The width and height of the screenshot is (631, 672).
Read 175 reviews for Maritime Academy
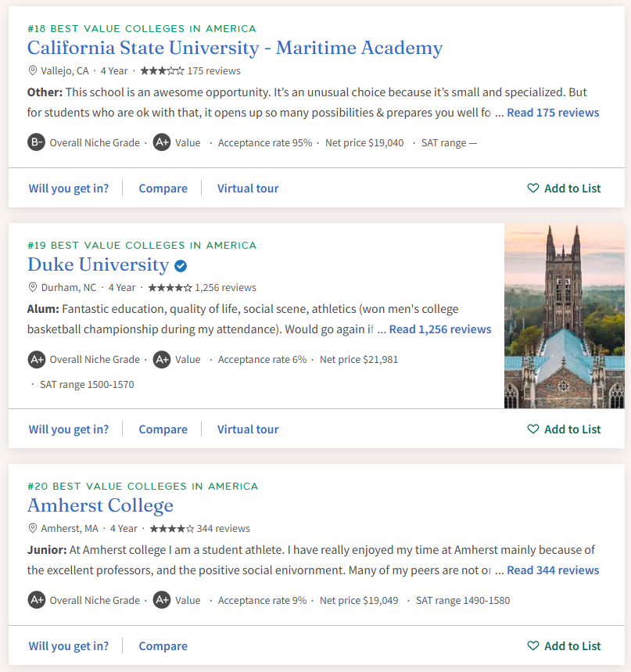tap(553, 113)
